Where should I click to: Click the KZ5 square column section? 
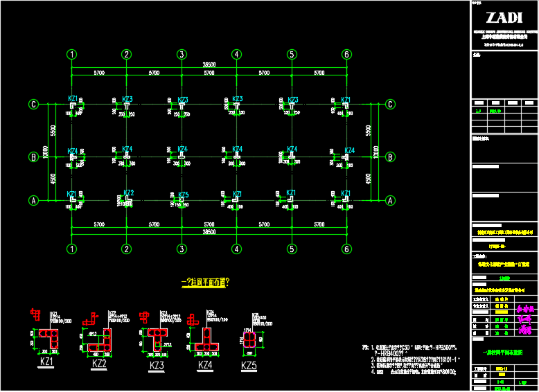click(249, 341)
